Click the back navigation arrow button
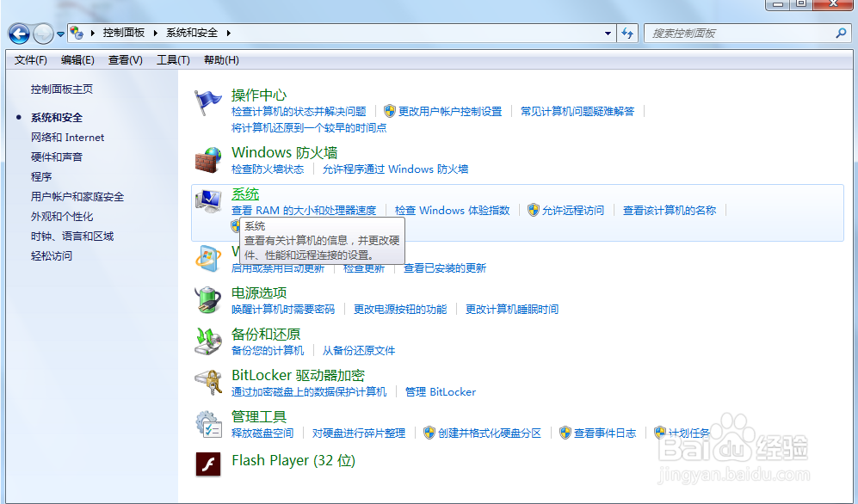This screenshot has width=858, height=504. tap(19, 34)
